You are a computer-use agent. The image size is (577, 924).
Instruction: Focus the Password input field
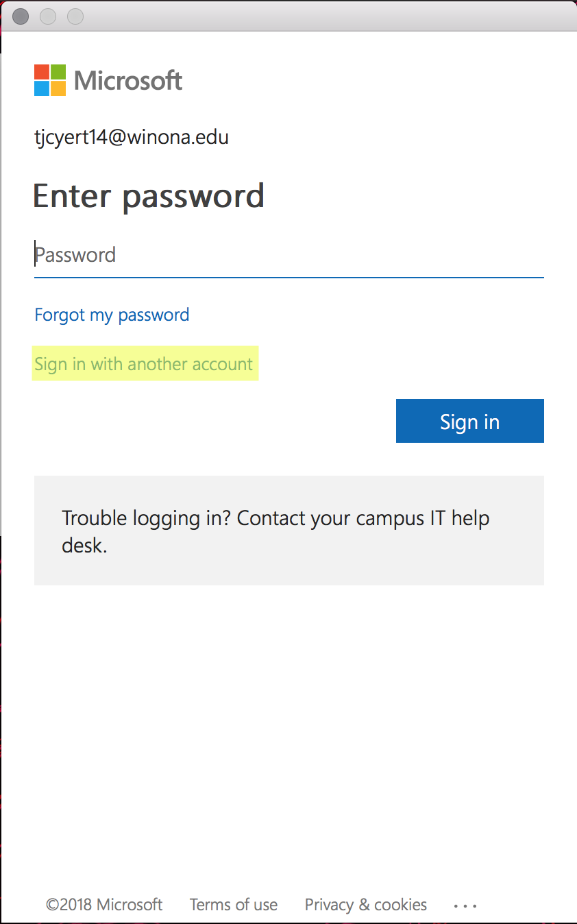(x=288, y=256)
